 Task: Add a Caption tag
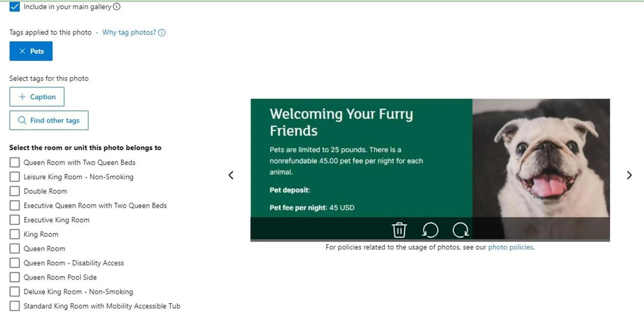click(37, 96)
